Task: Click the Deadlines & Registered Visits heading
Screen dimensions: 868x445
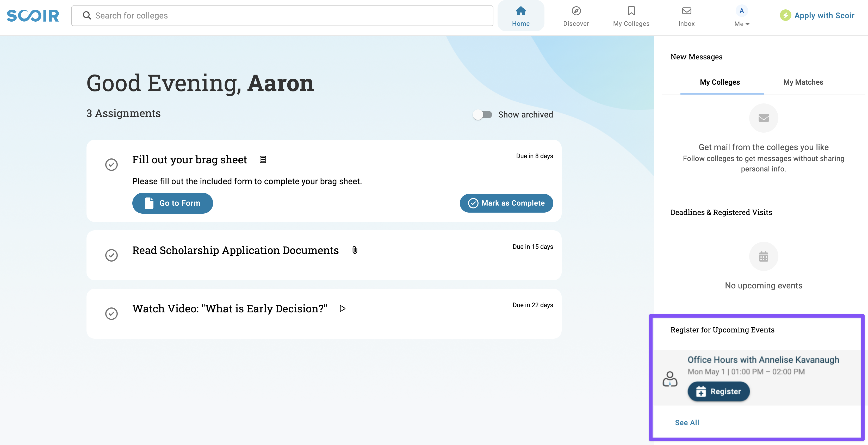Action: [x=721, y=212]
